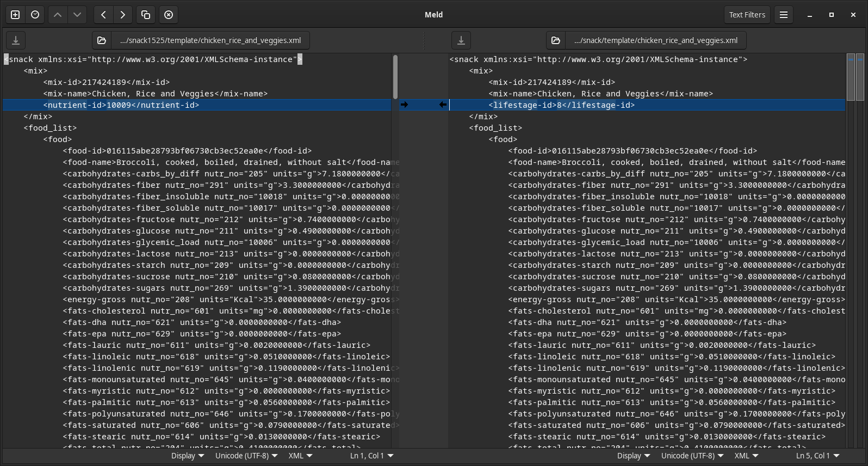Open right pane Display dropdown

click(x=634, y=456)
